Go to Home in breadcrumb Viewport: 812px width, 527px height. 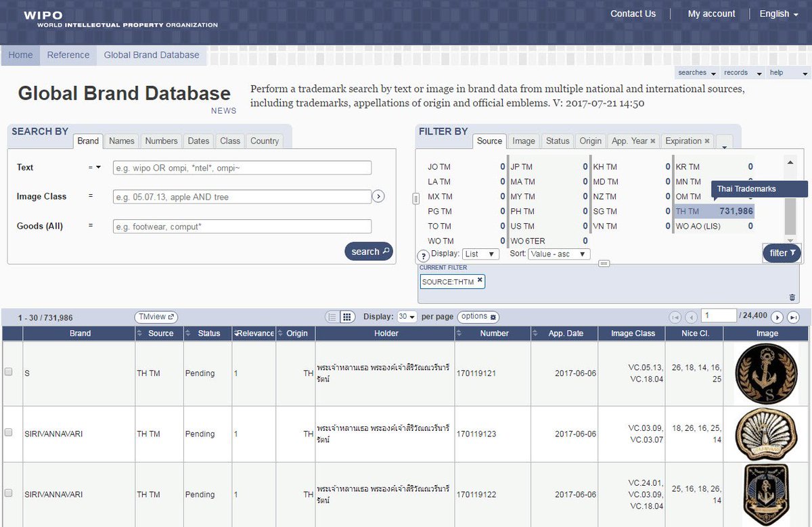[20, 55]
